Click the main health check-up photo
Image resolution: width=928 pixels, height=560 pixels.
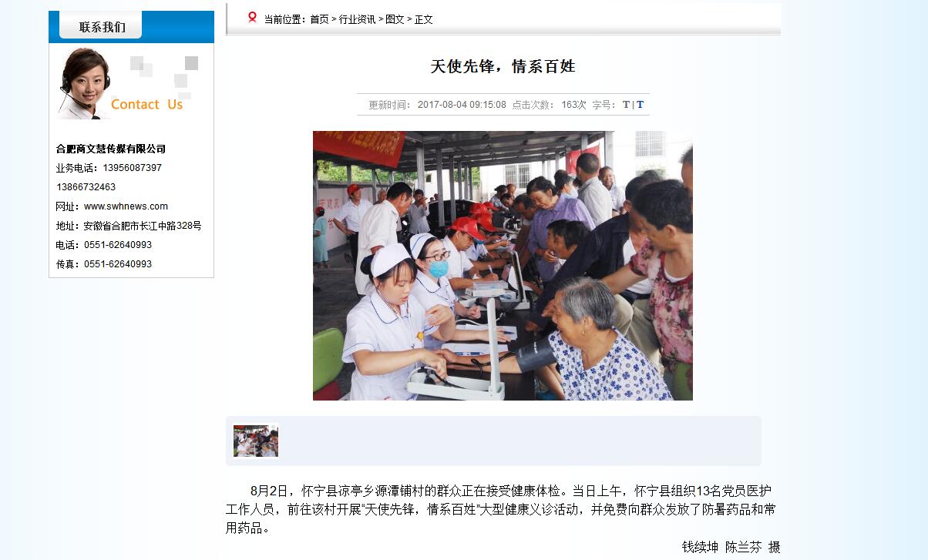[x=503, y=266]
